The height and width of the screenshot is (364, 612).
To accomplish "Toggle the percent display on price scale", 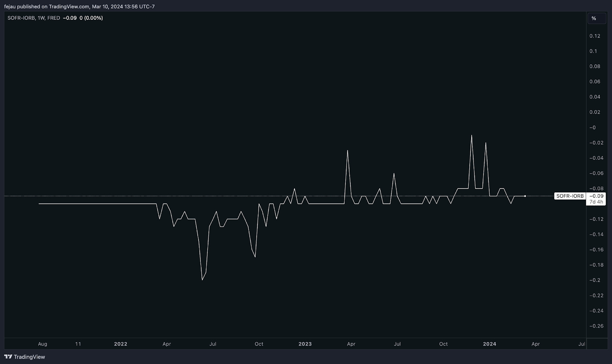I will [x=597, y=18].
